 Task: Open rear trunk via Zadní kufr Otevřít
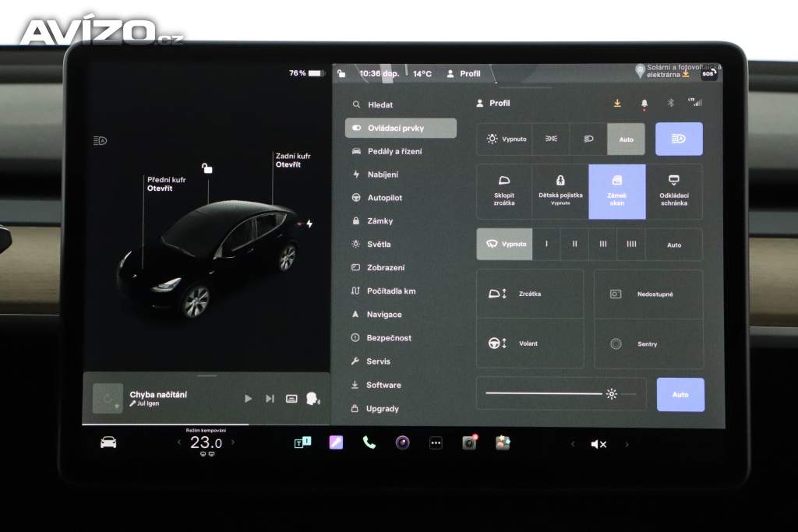[x=293, y=160]
